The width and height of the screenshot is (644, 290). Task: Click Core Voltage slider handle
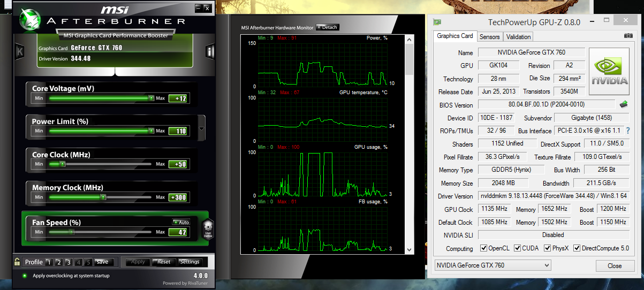151,98
